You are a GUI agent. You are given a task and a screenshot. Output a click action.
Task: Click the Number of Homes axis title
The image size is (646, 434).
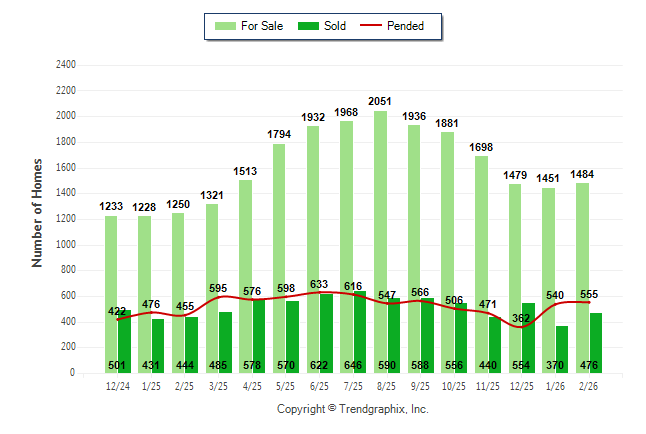tap(38, 212)
